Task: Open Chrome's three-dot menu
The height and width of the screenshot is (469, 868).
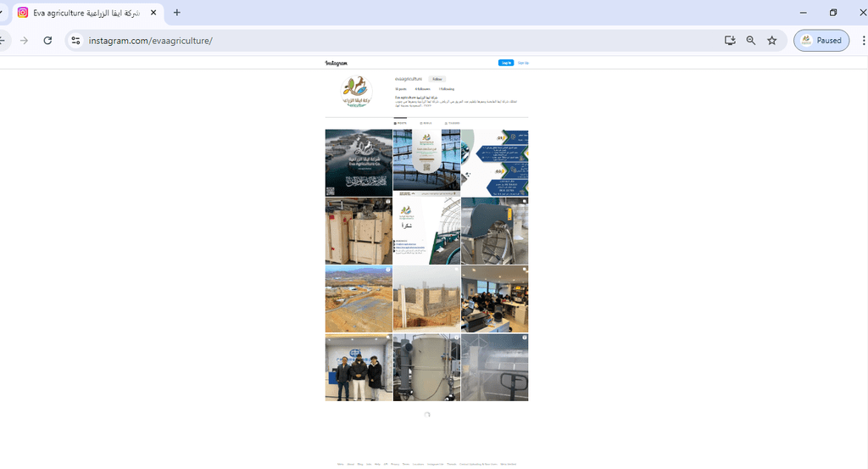Action: pos(863,41)
